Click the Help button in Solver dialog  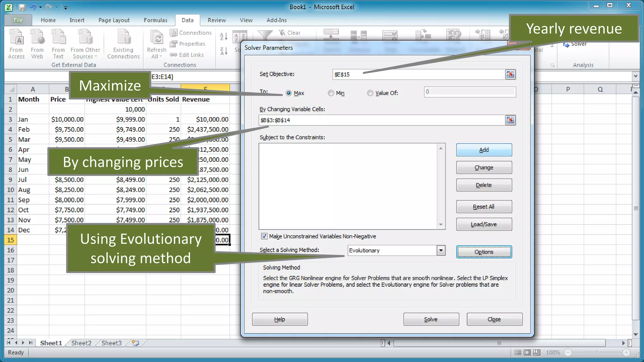(280, 319)
